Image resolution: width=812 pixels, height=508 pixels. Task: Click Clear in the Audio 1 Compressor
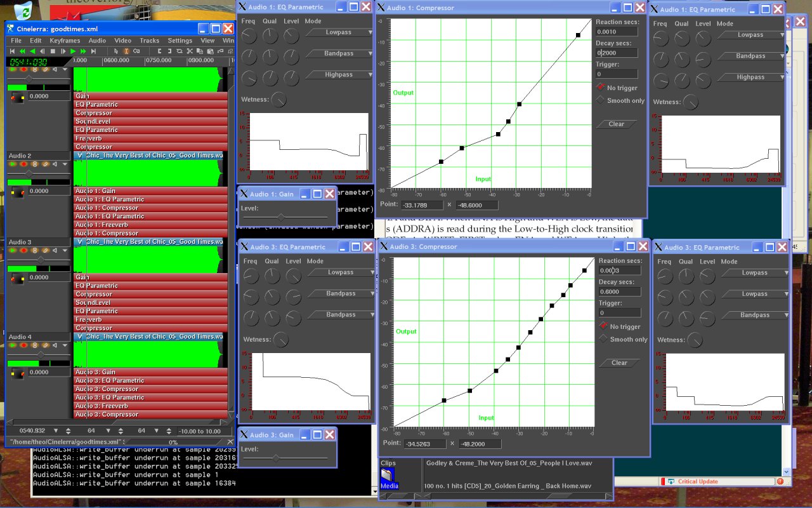point(616,124)
